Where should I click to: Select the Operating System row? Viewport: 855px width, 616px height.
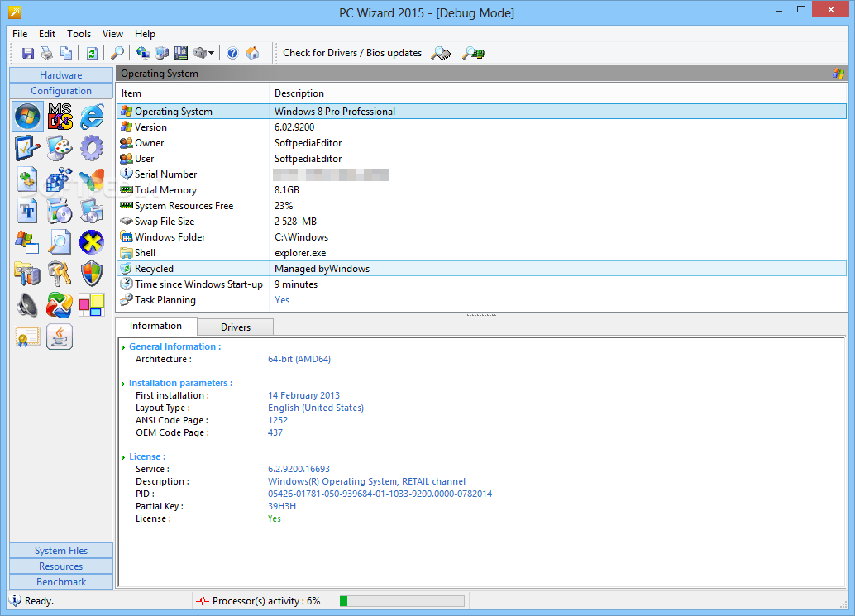482,111
